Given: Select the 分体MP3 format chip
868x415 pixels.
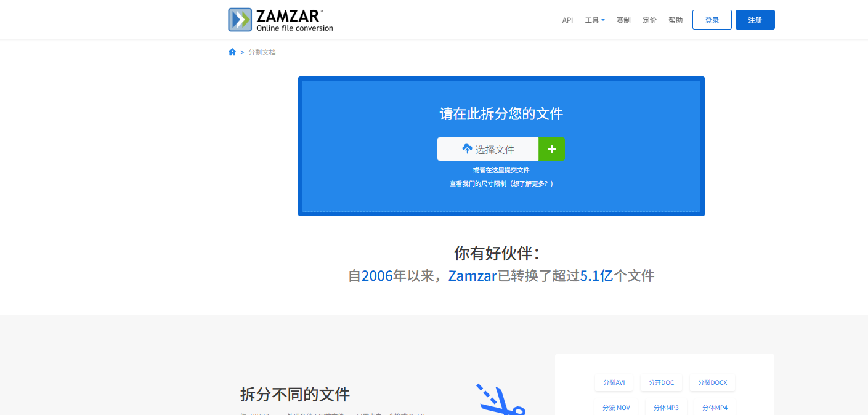Looking at the screenshot, I should click(666, 408).
